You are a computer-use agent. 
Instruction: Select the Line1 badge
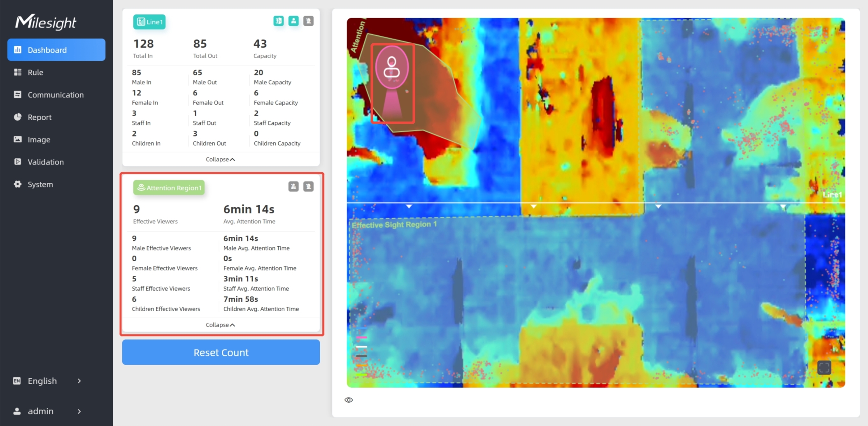click(x=149, y=22)
